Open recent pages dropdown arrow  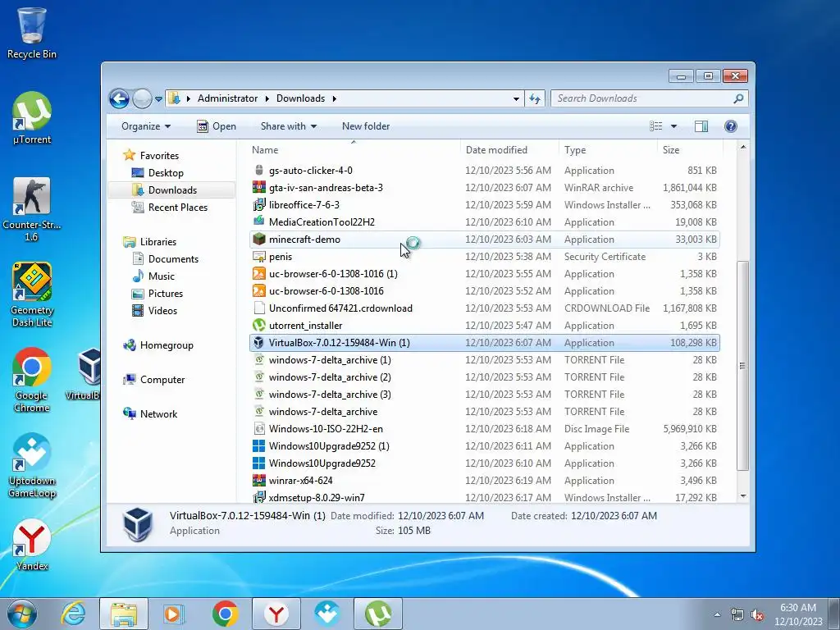pyautogui.click(x=158, y=99)
